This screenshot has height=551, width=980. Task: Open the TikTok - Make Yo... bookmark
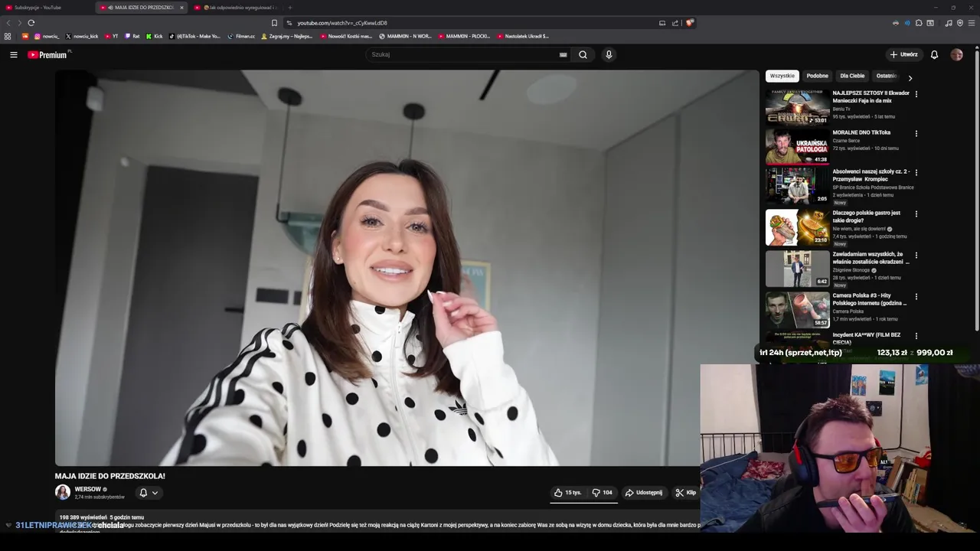pos(194,36)
